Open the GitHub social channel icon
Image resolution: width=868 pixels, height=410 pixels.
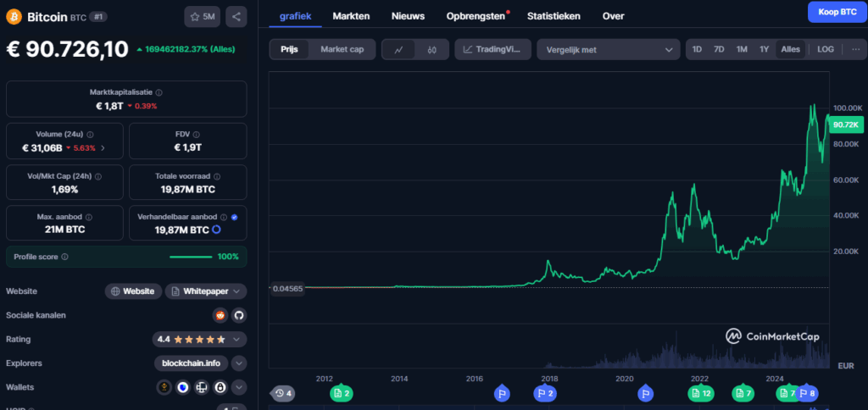(x=239, y=315)
